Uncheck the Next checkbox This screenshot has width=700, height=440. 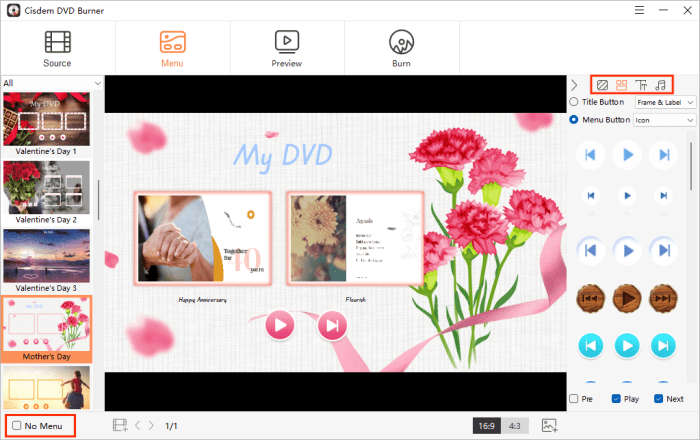657,399
